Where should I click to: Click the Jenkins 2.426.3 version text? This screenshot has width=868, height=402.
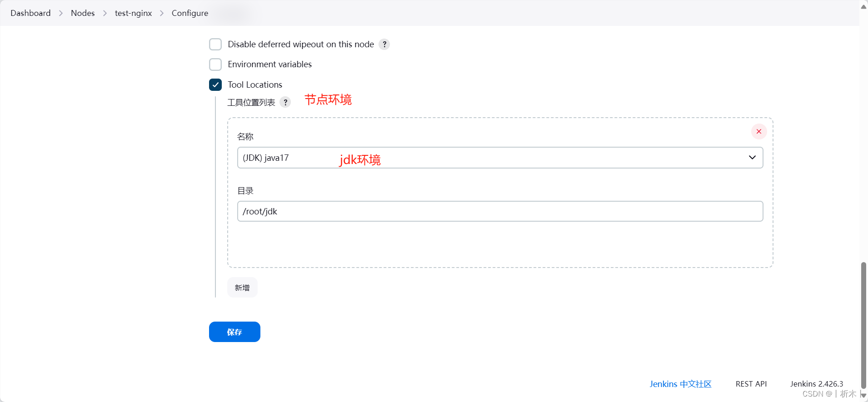pyautogui.click(x=817, y=384)
